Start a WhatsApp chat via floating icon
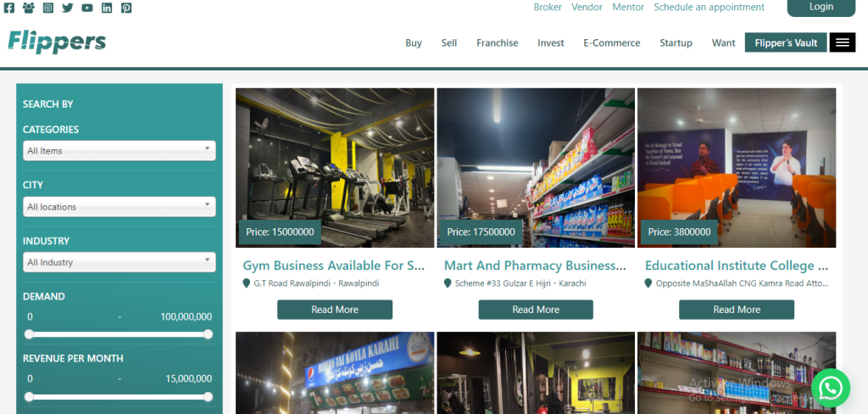The height and width of the screenshot is (414, 868). [831, 388]
